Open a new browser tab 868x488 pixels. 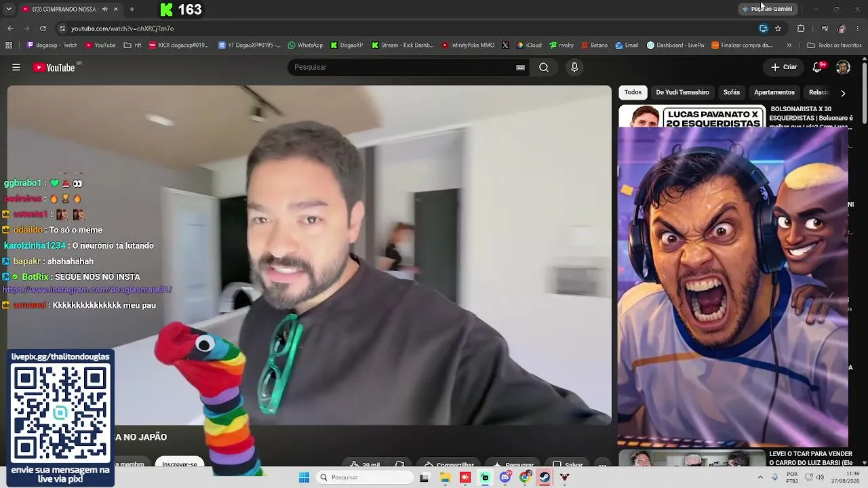tap(132, 9)
